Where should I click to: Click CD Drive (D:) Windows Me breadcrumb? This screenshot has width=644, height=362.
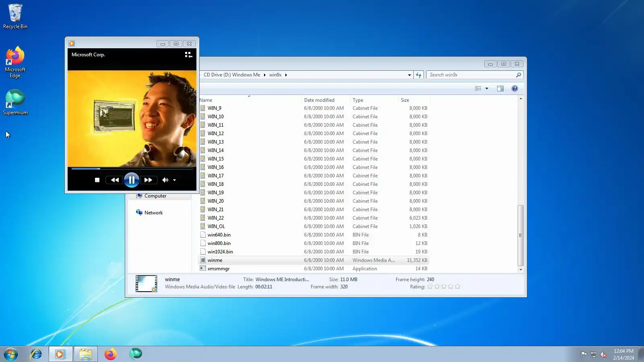pos(232,75)
